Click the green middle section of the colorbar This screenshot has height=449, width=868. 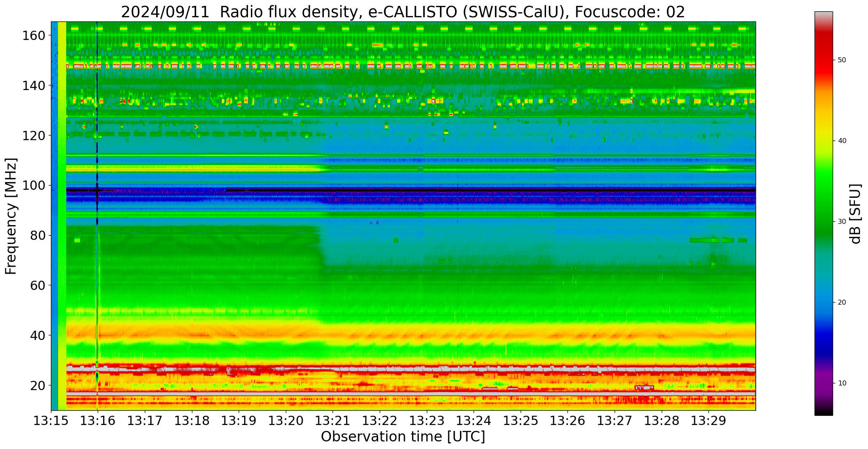coord(823,202)
